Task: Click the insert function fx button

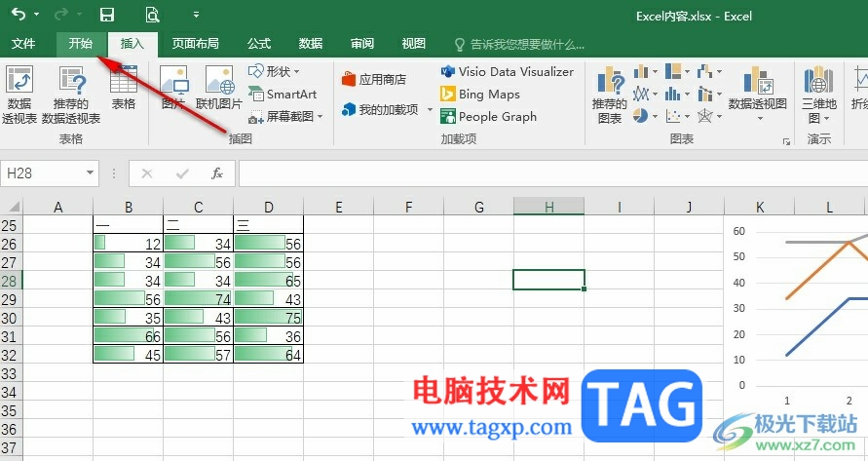Action: point(217,173)
